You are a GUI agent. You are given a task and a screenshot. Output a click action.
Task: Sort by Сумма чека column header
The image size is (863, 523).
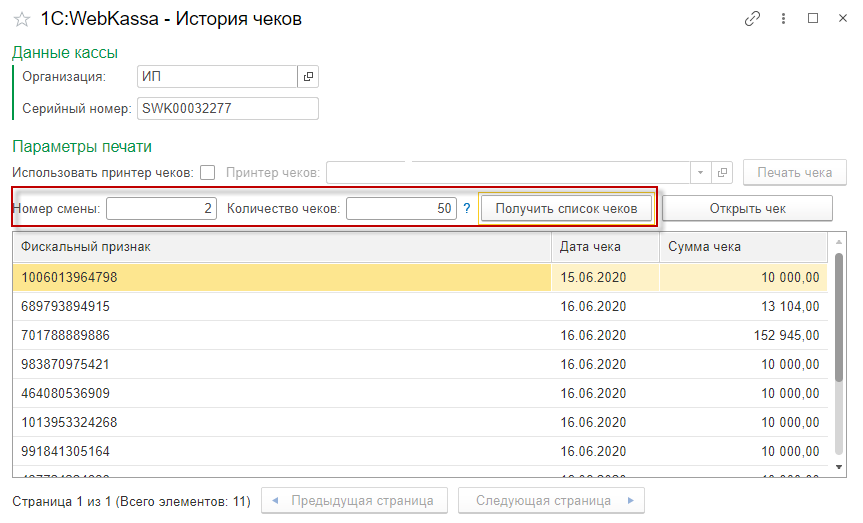click(744, 247)
